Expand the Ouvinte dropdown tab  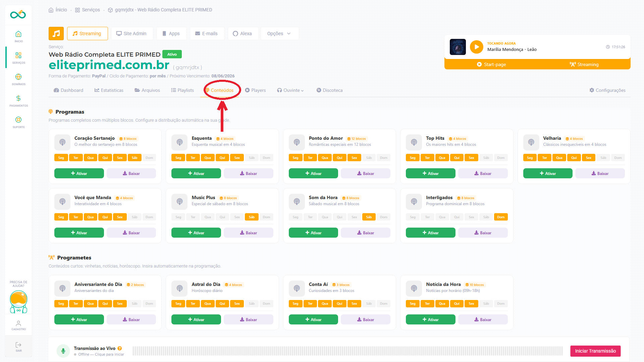click(290, 90)
